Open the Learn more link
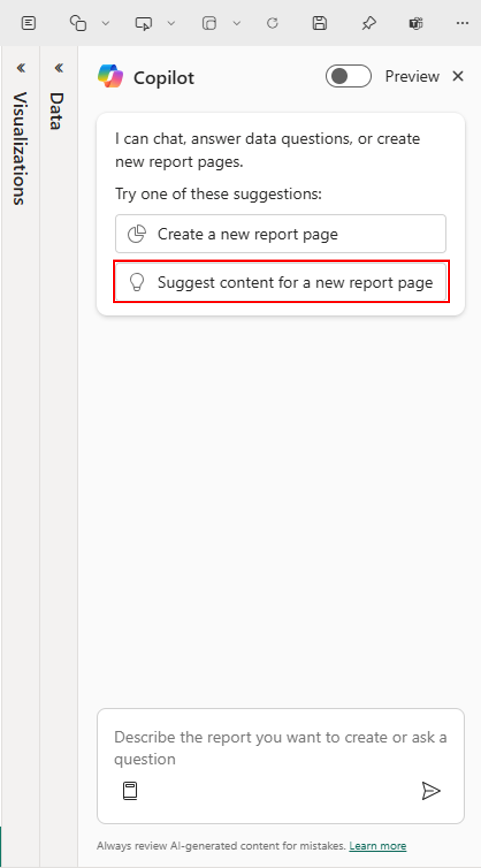This screenshot has height=868, width=481. click(x=378, y=846)
